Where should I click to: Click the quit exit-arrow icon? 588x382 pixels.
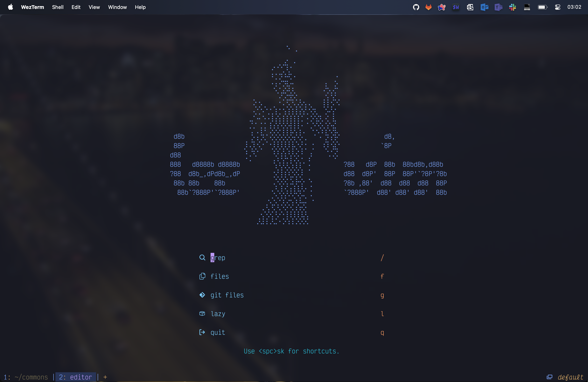202,332
